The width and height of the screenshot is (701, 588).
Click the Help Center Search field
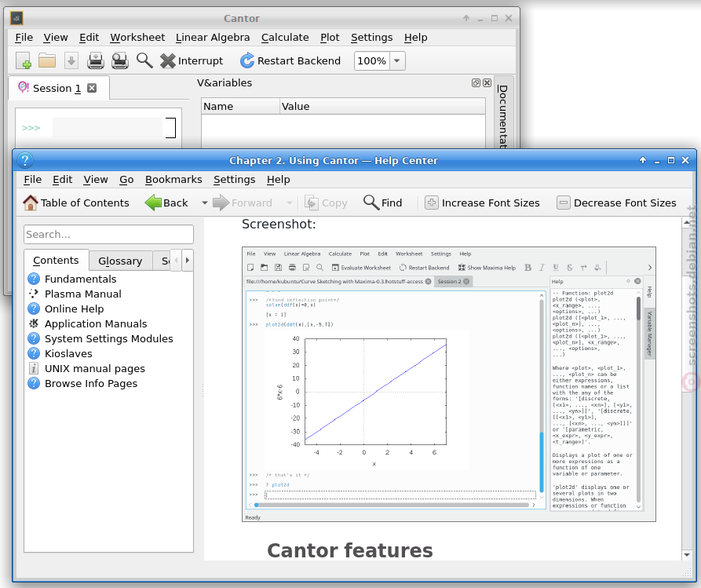point(108,234)
